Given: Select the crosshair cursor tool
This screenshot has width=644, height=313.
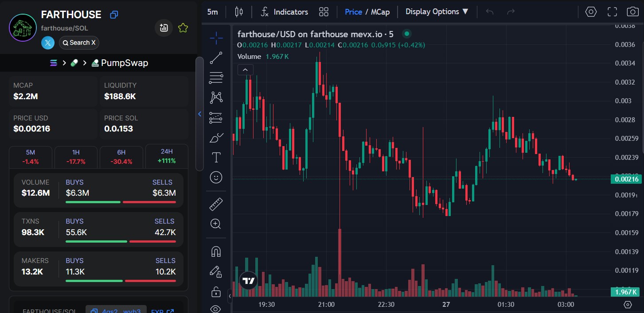Looking at the screenshot, I should tap(216, 38).
